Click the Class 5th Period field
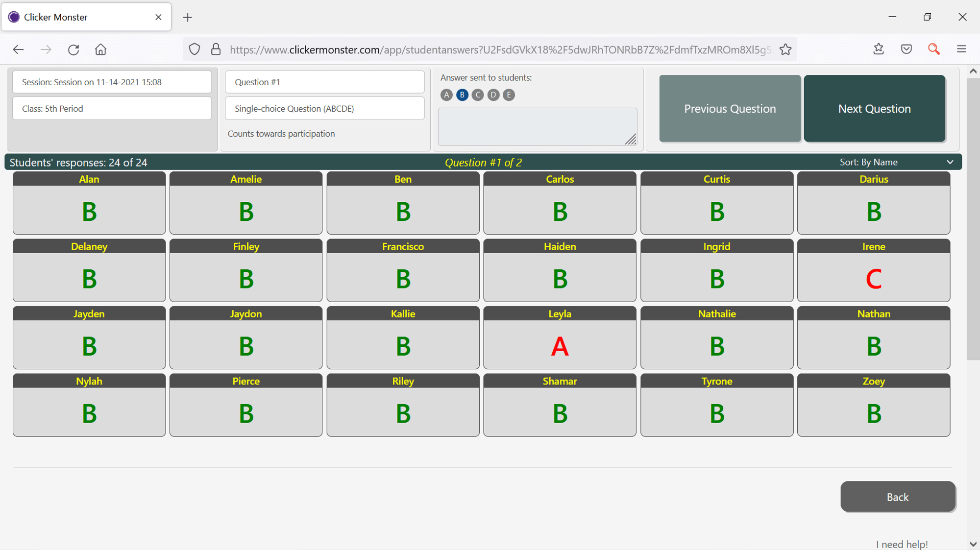The image size is (980, 550). coord(112,108)
